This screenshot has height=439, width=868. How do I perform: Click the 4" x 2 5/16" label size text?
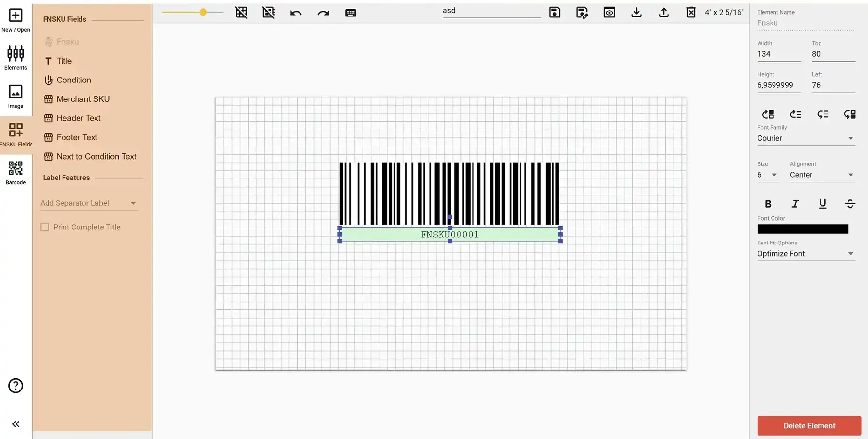[724, 13]
